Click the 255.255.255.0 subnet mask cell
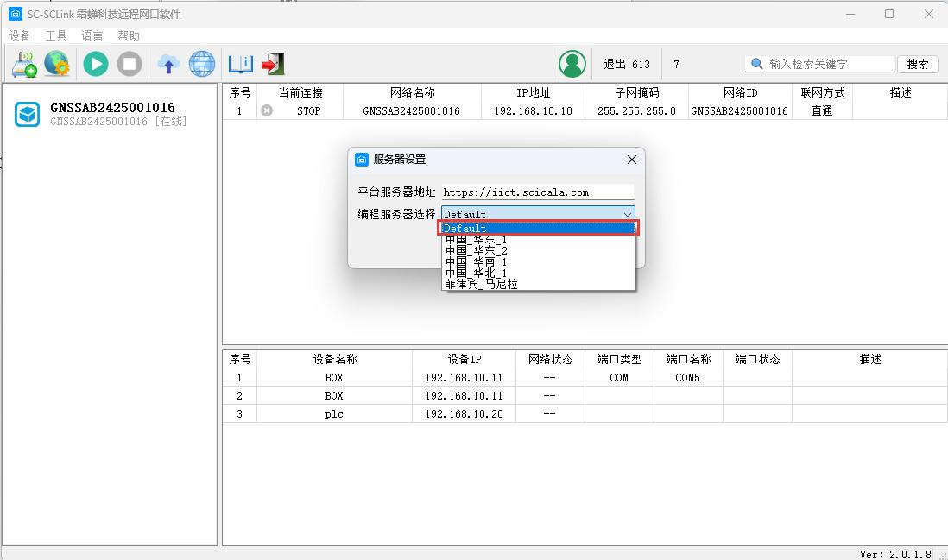 [636, 111]
